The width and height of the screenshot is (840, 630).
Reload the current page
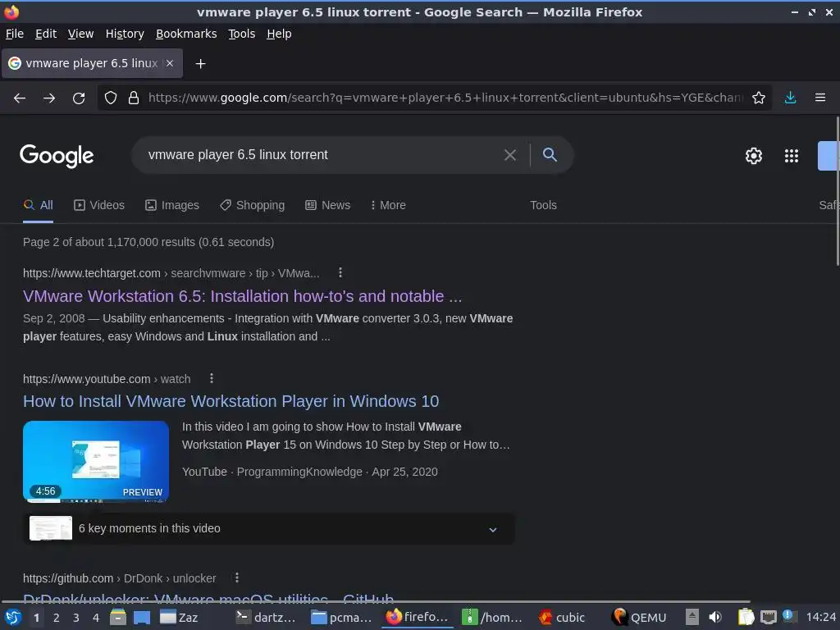79,98
